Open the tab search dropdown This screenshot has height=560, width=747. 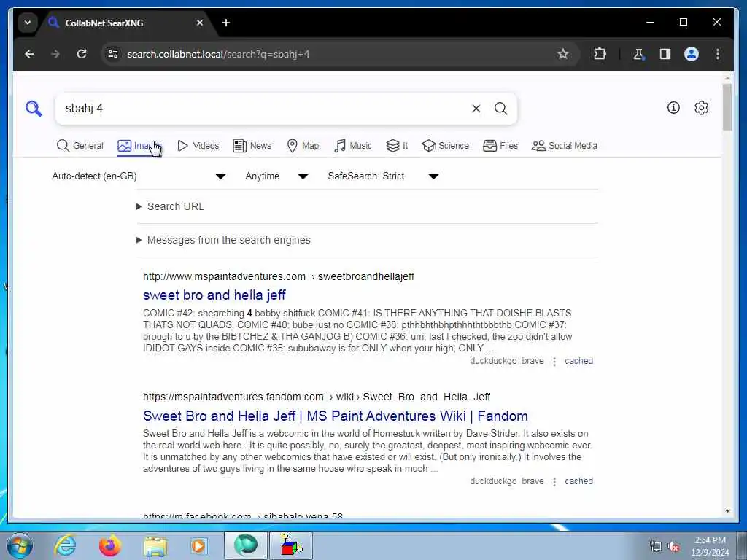point(28,23)
